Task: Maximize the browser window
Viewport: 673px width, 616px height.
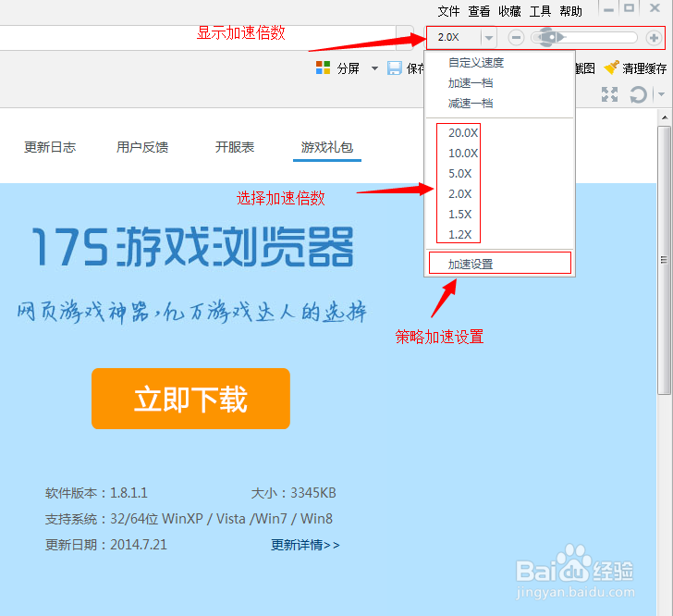Action: [629, 8]
